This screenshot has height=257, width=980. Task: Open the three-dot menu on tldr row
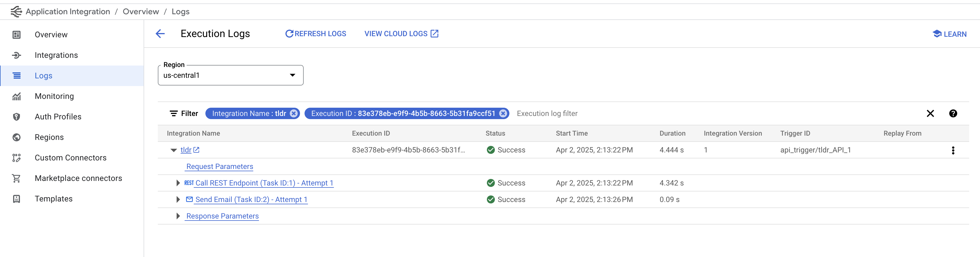pyautogui.click(x=953, y=150)
